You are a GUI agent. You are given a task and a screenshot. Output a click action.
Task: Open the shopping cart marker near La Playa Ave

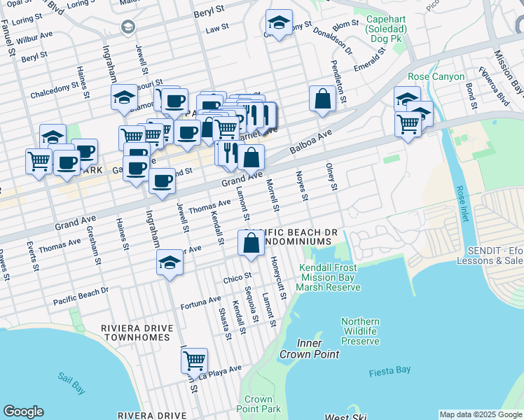click(x=194, y=360)
